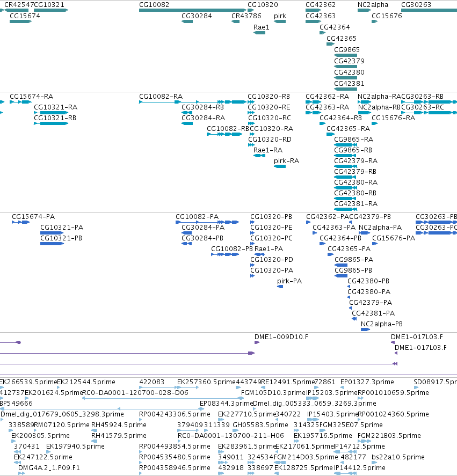Click EST DMG4A2_1.P09.F1
This screenshot has height=476, width=457.
click(x=21, y=473)
